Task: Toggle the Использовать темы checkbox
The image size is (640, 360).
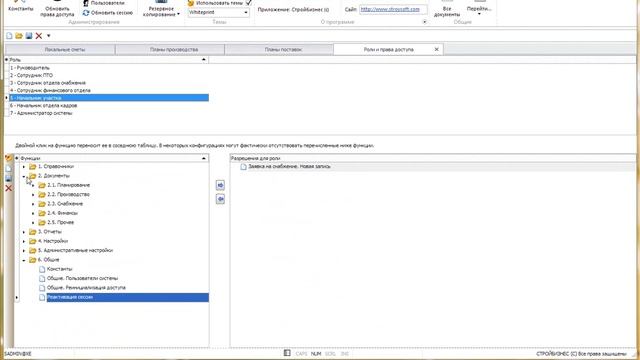Action: [x=249, y=3]
